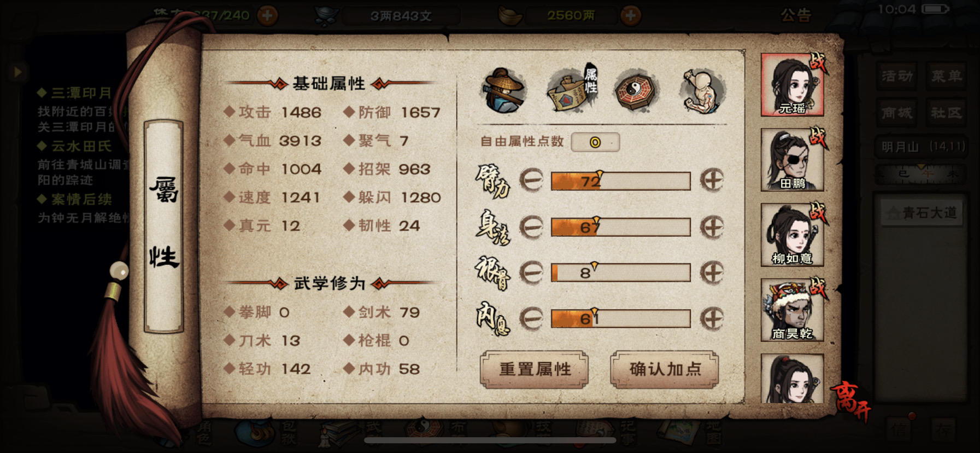Choose 商昊乾 from the party list
The image size is (980, 453).
click(792, 310)
